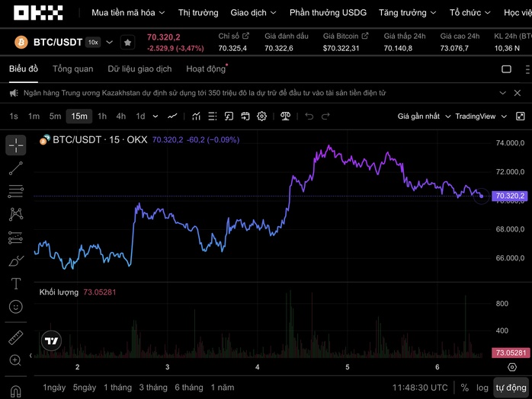Open the TradingView chart type dropdown
This screenshot has width=532, height=399.
480,117
